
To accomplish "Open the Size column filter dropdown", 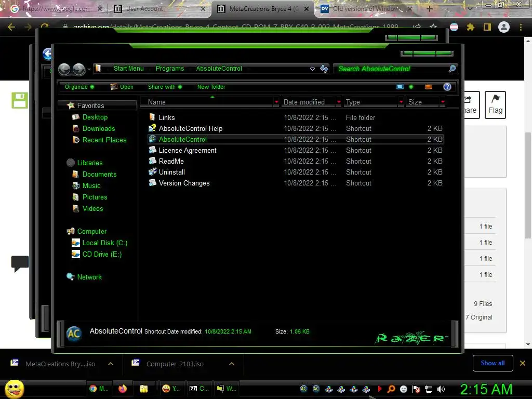I will pos(443,102).
